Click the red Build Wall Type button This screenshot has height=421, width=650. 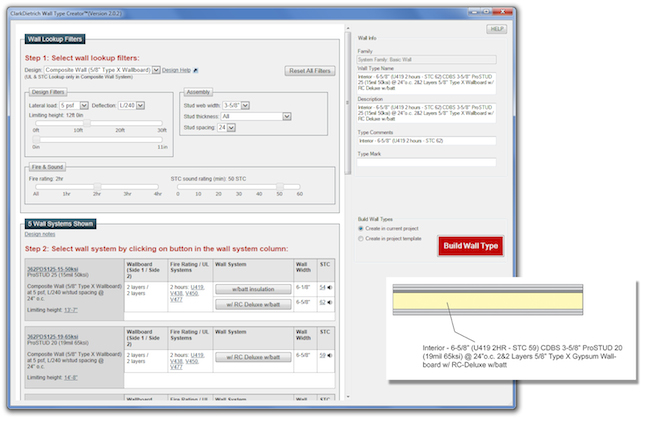[x=470, y=245]
